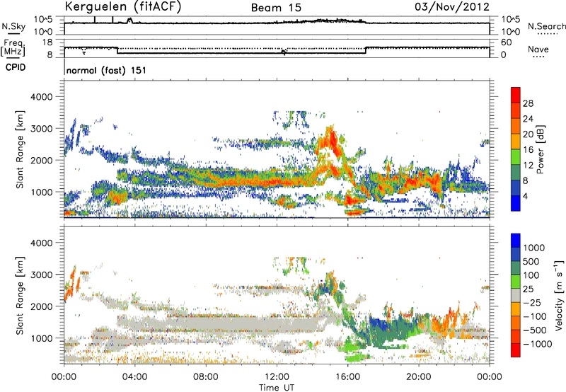566x392 pixels.
Task: Click 'Slant Range [km]' label of power panel
Action: [x=20, y=149]
